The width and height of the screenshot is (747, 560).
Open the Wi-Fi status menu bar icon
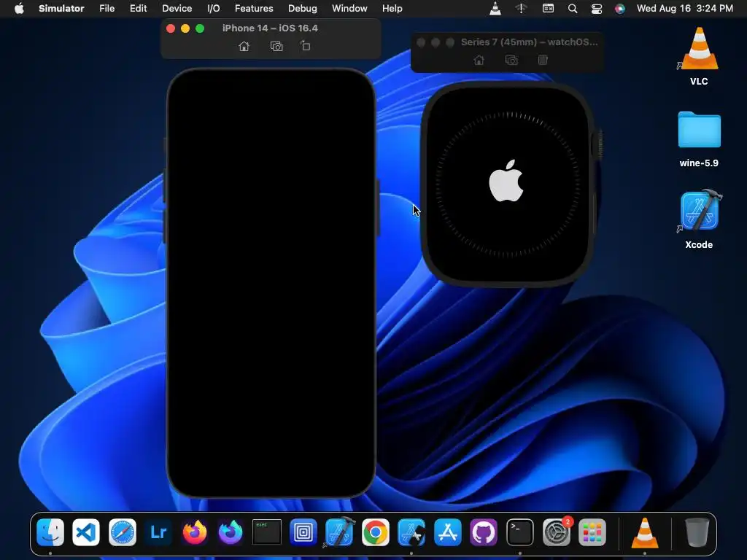[522, 8]
